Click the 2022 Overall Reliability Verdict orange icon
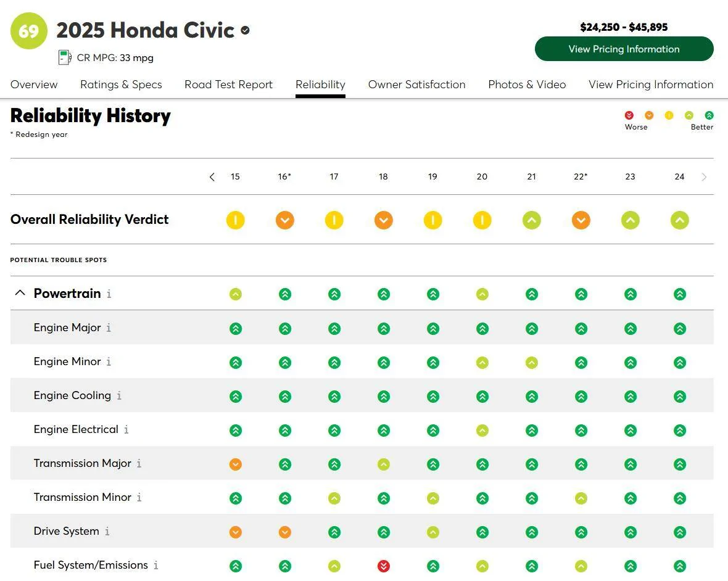 pos(581,220)
